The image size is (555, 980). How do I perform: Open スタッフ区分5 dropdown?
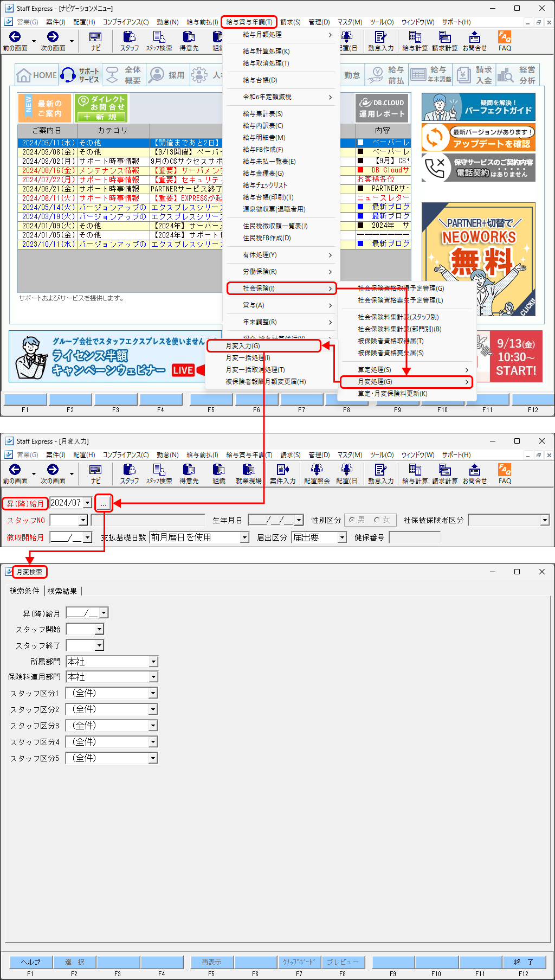tap(153, 758)
